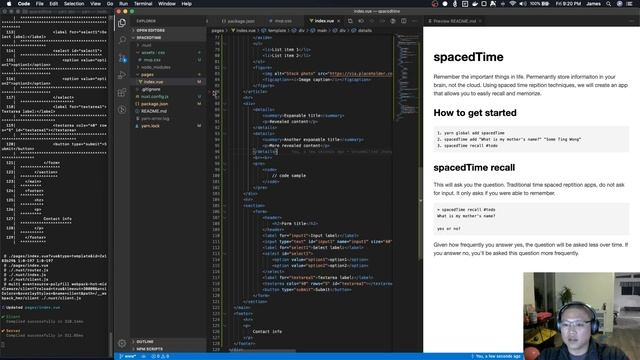This screenshot has width=640, height=360.
Task: Open the Code menu
Action: [x=24, y=4]
